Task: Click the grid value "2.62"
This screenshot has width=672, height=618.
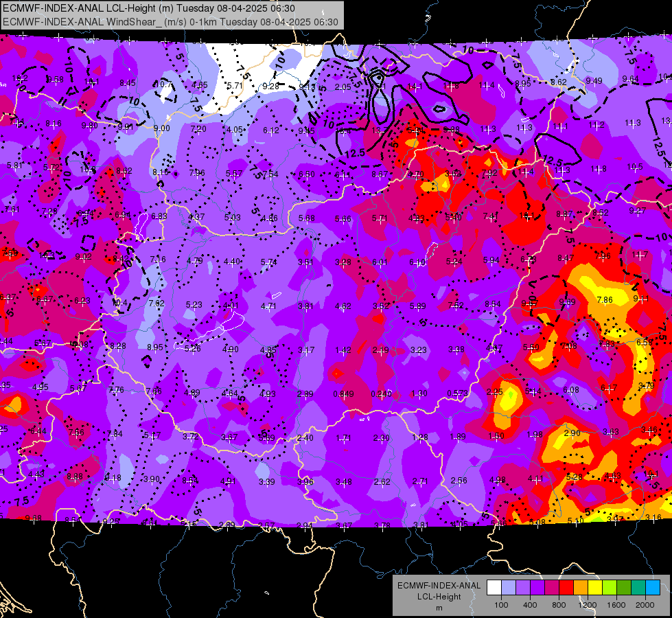Action: coord(382,481)
